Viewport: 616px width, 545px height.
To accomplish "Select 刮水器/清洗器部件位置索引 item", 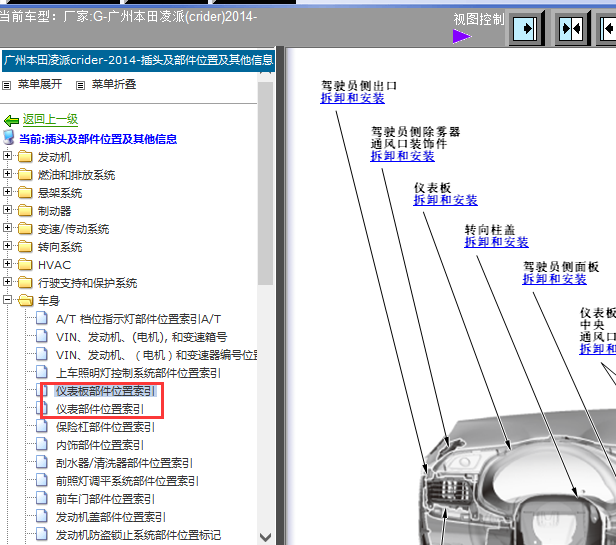I will [124, 463].
